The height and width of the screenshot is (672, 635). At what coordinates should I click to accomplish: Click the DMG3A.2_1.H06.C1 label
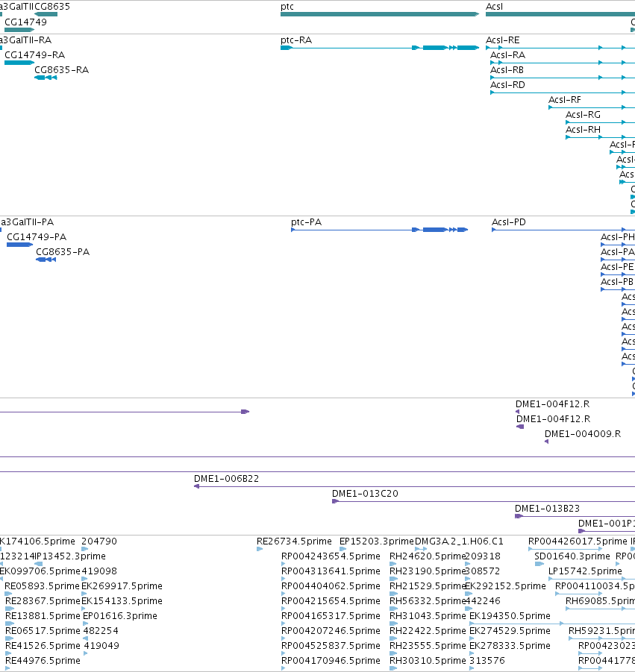click(459, 541)
